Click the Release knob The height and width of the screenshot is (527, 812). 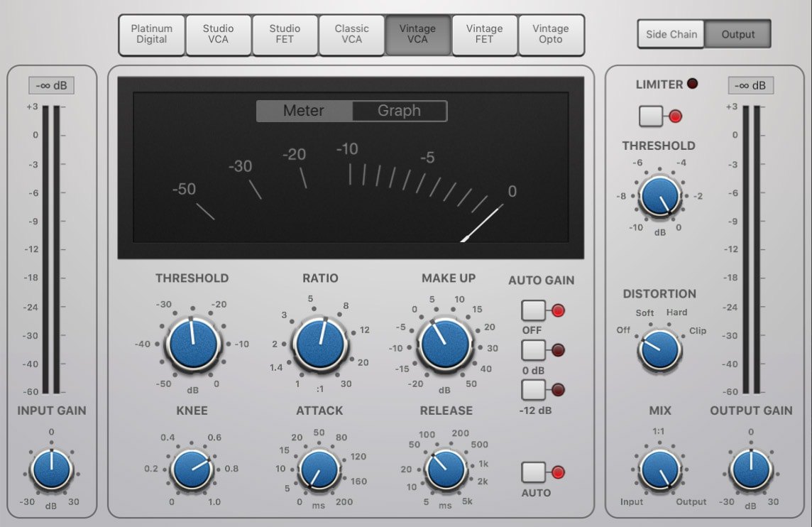click(x=446, y=469)
